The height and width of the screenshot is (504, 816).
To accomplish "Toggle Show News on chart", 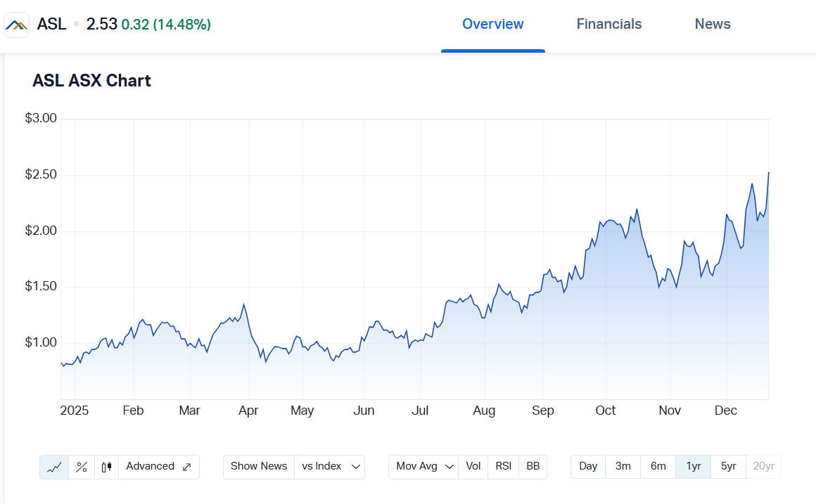I will (259, 467).
